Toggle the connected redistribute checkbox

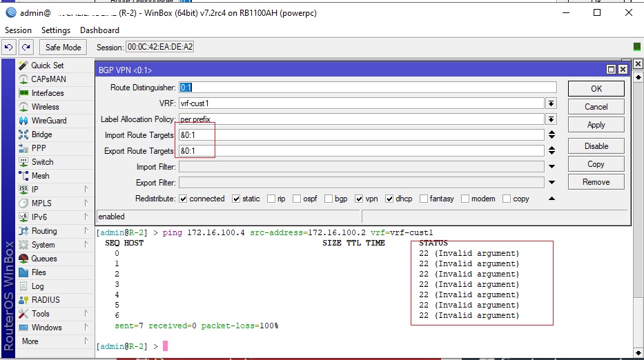183,199
